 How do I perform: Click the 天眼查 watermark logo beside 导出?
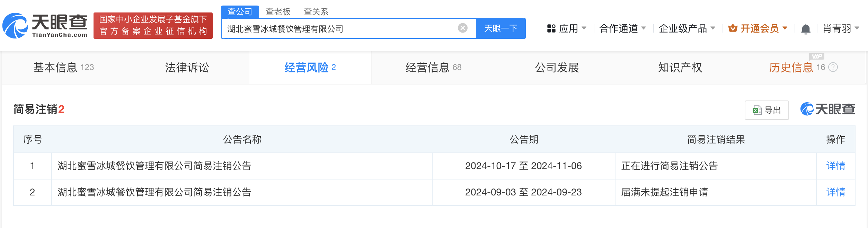click(x=827, y=109)
